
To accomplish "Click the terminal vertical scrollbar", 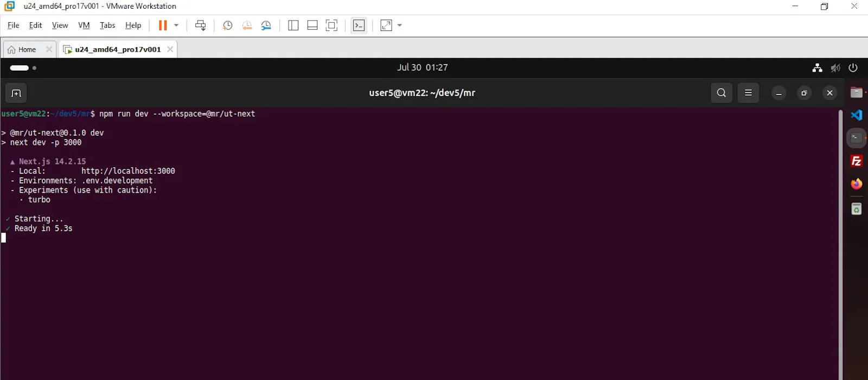I will coord(840,244).
